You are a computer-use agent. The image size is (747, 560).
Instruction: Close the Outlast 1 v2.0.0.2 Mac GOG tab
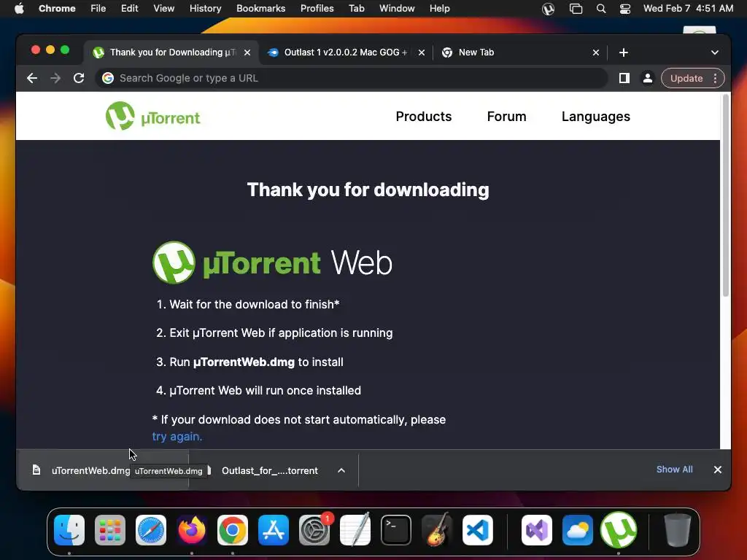[x=422, y=52]
